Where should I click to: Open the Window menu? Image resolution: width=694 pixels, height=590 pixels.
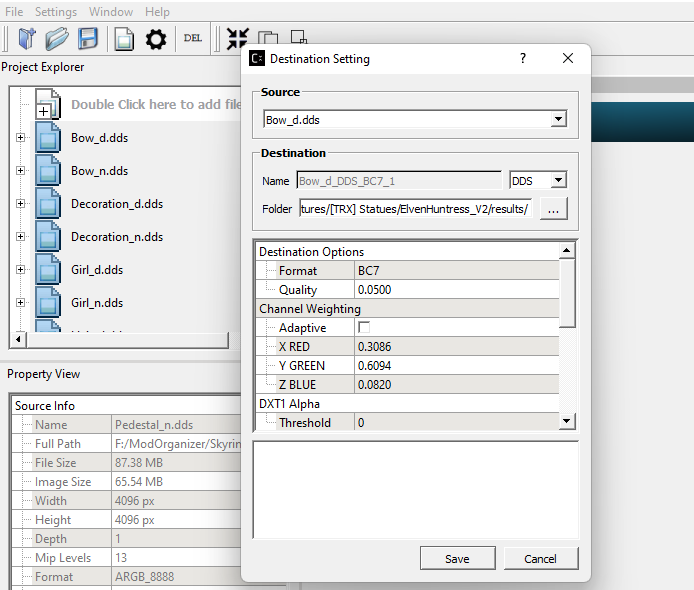coord(111,12)
